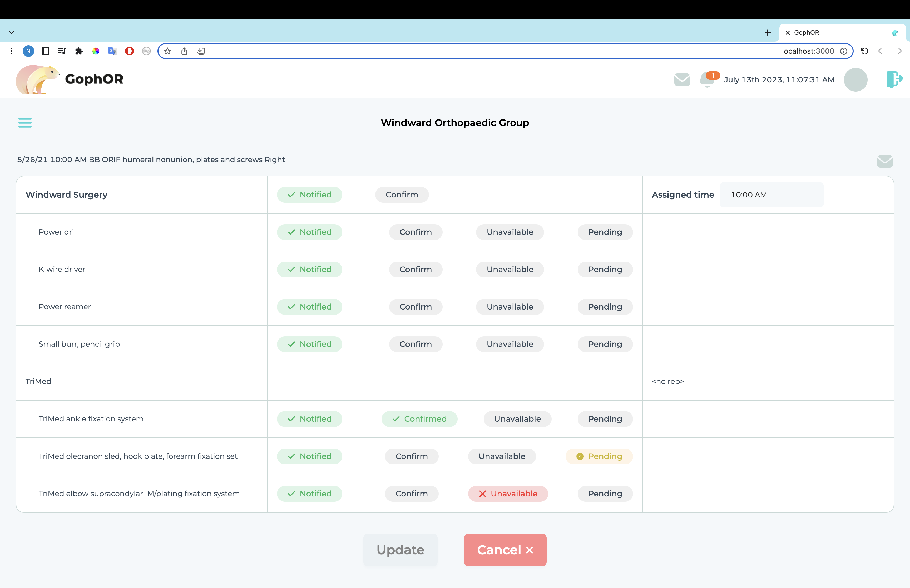
Task: View site information icon in address bar
Action: click(x=844, y=51)
